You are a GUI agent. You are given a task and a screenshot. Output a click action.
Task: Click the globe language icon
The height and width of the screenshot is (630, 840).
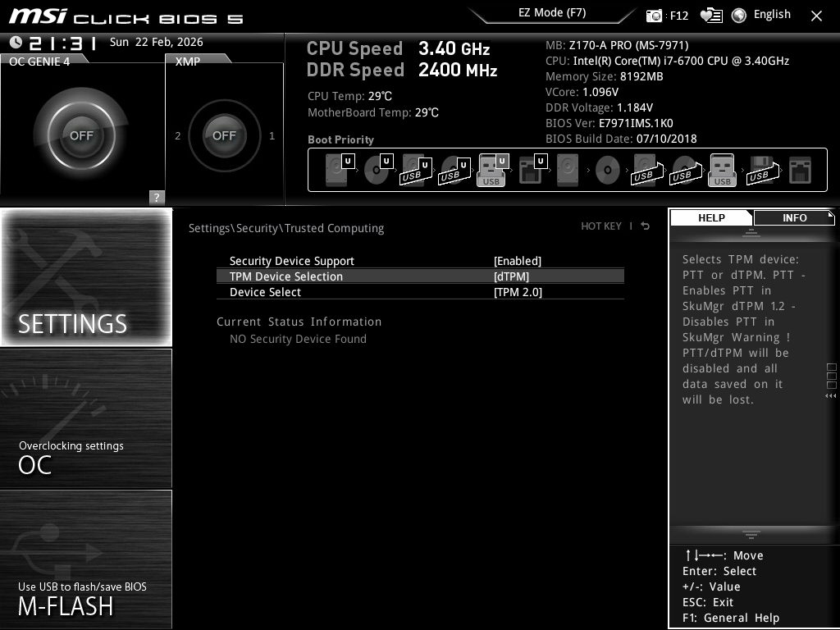739,16
